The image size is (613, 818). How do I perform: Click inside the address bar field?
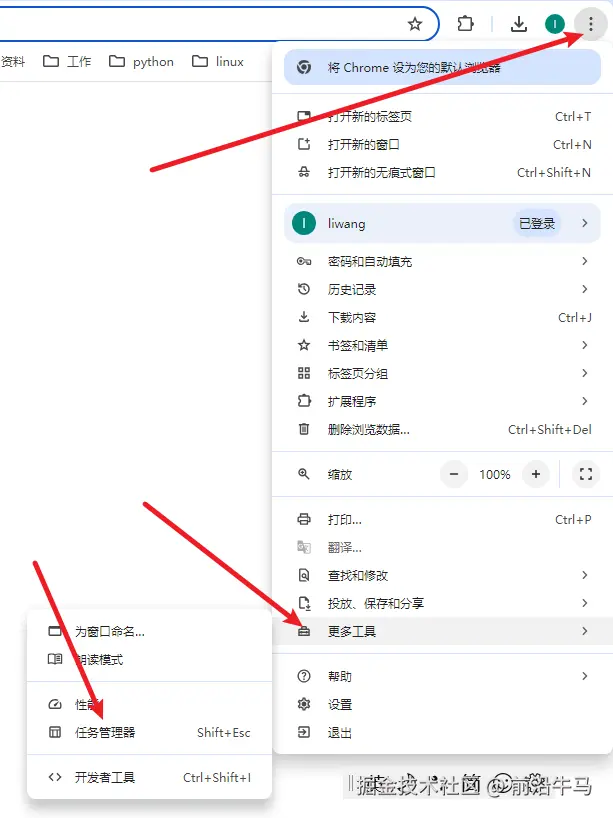pyautogui.click(x=198, y=23)
